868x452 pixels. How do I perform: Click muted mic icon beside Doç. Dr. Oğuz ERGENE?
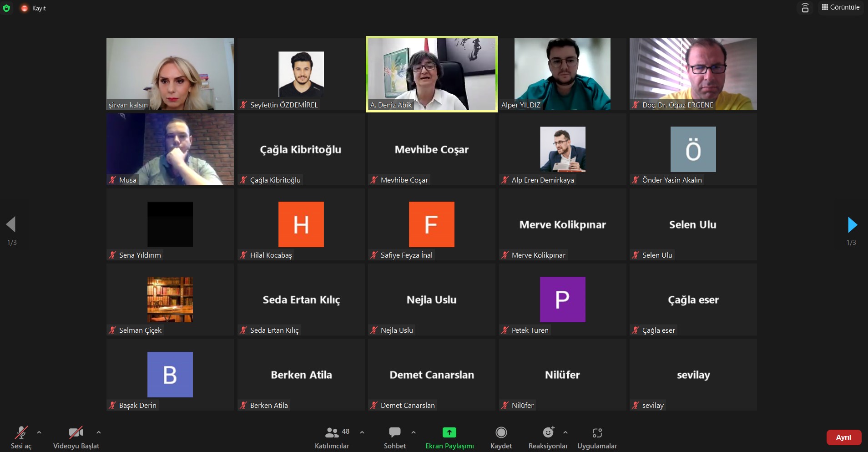coord(636,105)
